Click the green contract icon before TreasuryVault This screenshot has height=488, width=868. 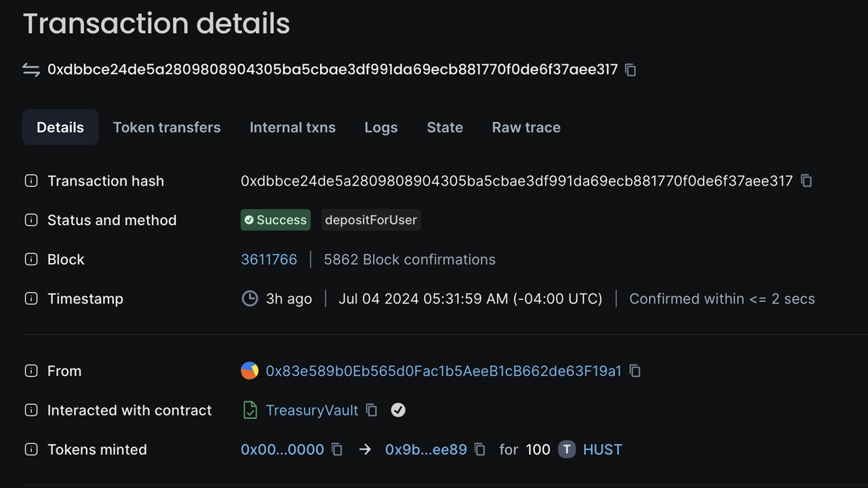tap(250, 410)
